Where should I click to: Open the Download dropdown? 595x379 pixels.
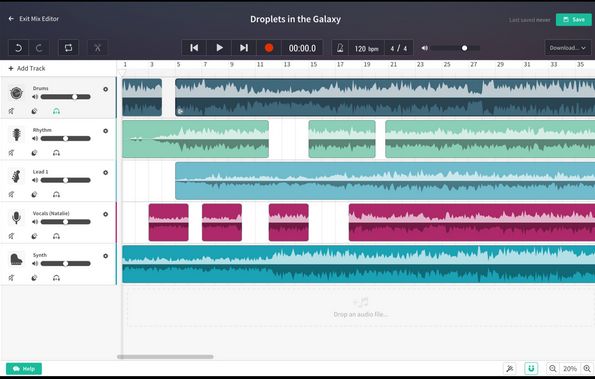tap(568, 48)
